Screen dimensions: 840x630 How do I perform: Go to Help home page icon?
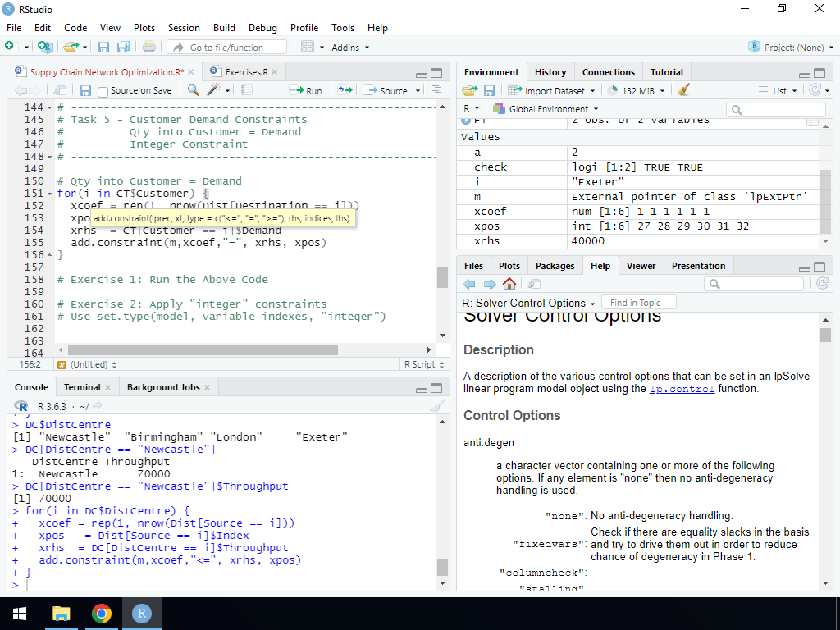point(509,284)
